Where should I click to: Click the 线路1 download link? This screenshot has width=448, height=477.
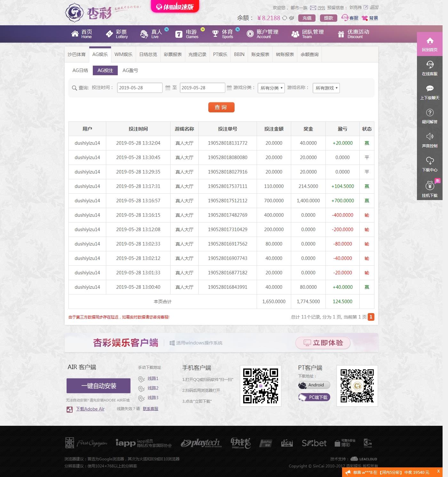pyautogui.click(x=153, y=378)
